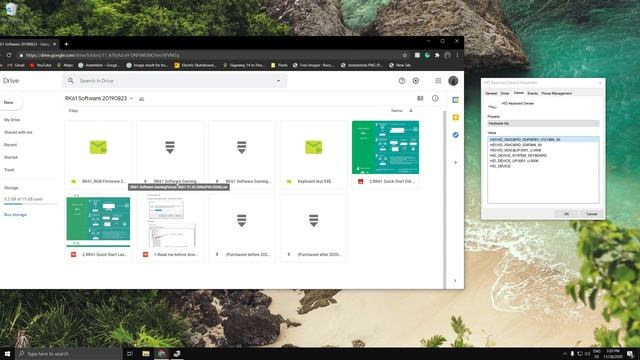
Task: Open Shared with me in the sidebar
Action: click(x=18, y=132)
